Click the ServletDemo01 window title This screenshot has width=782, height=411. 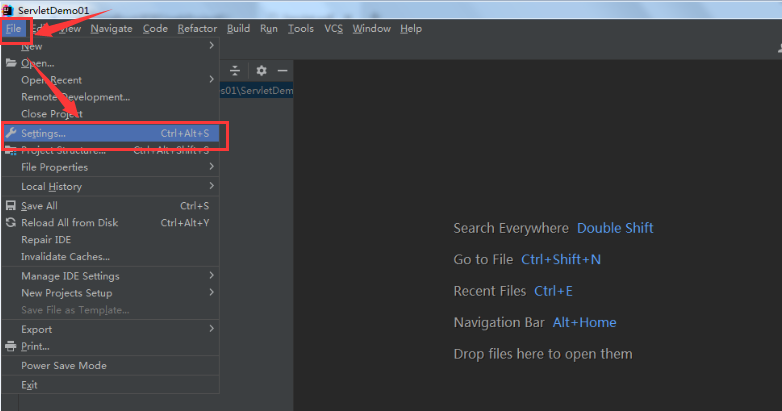53,10
